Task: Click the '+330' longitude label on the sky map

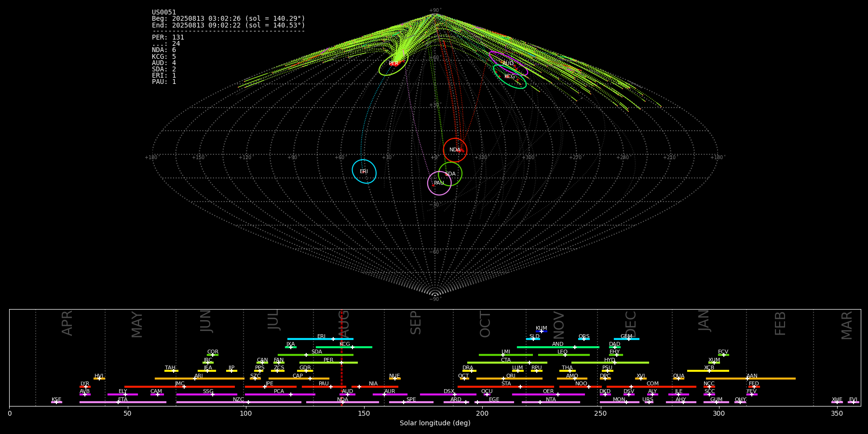Action: [481, 157]
